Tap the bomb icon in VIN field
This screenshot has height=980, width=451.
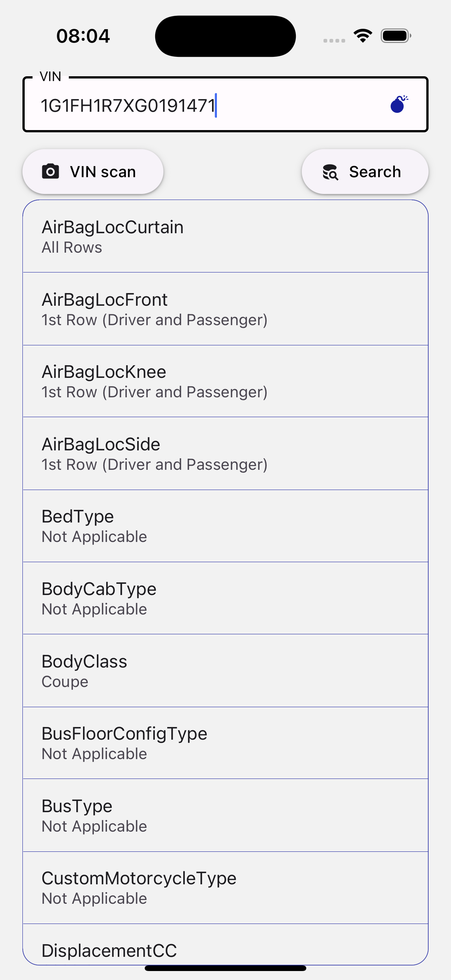point(398,105)
